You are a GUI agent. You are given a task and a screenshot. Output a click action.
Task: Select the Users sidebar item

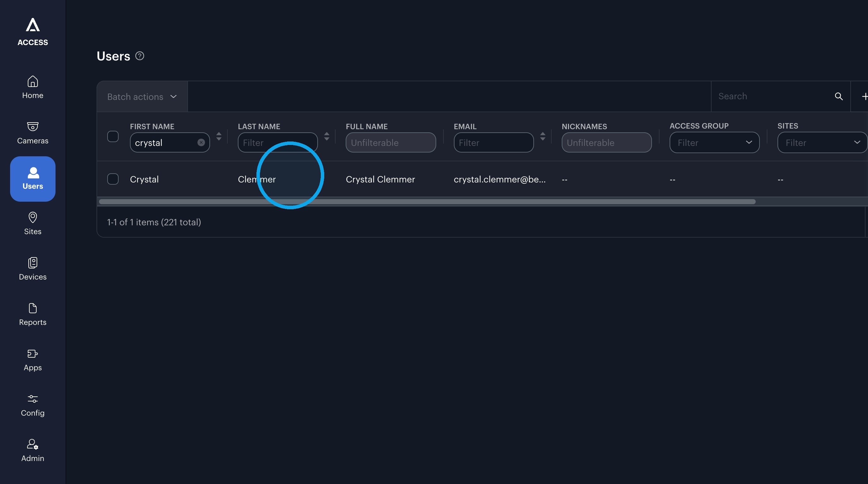coord(33,179)
